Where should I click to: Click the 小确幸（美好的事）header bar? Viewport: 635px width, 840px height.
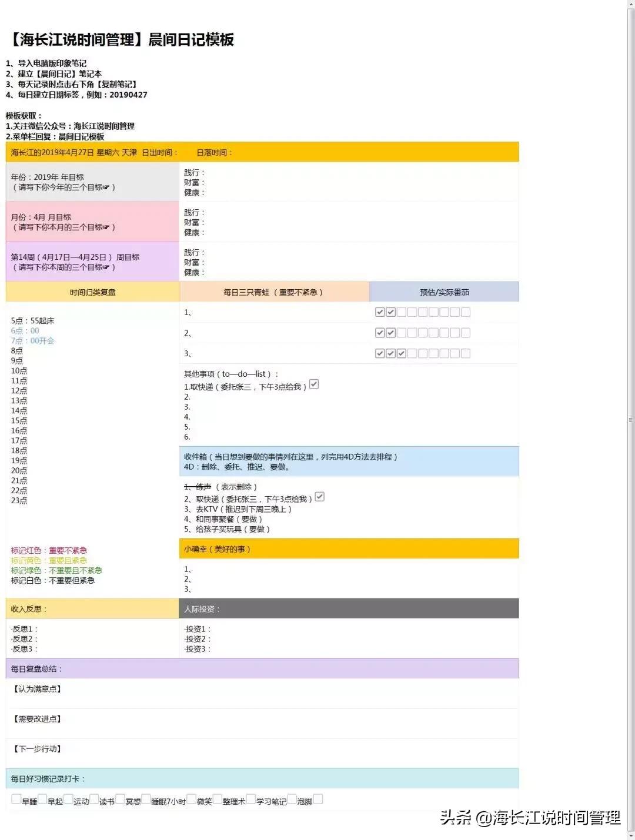(x=218, y=549)
